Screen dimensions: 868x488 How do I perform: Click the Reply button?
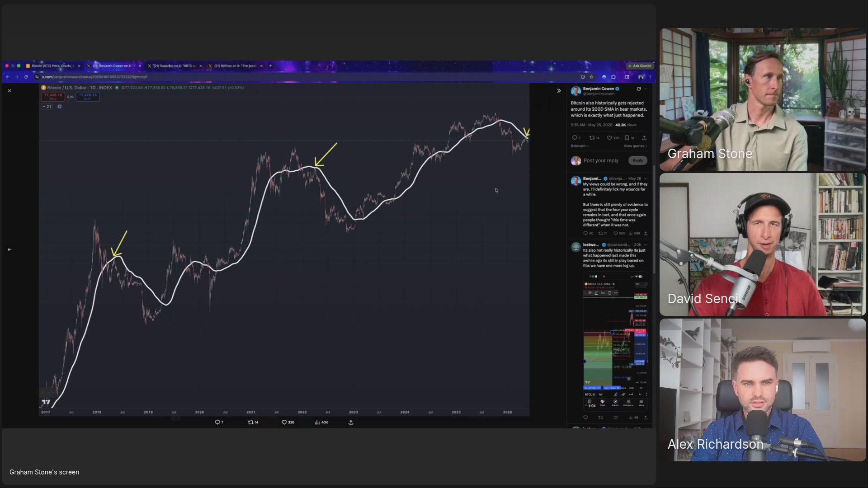(x=638, y=160)
